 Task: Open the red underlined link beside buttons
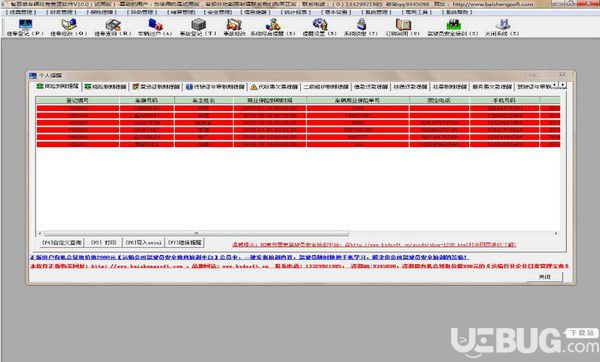click(374, 245)
